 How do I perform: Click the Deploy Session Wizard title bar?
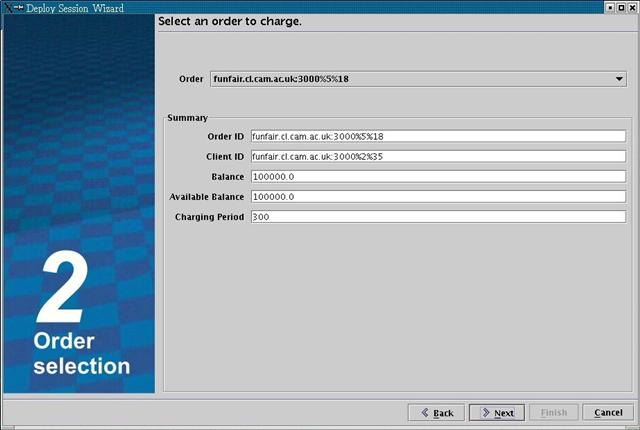click(300, 7)
